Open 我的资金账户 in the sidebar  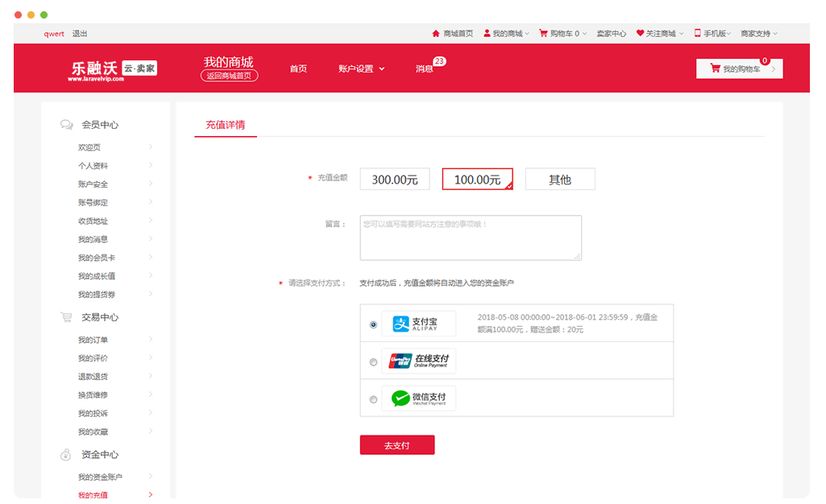pos(100,477)
